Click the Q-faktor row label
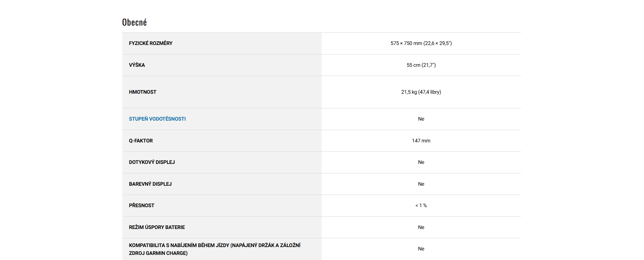Screen dimensions: 644x260 141,141
